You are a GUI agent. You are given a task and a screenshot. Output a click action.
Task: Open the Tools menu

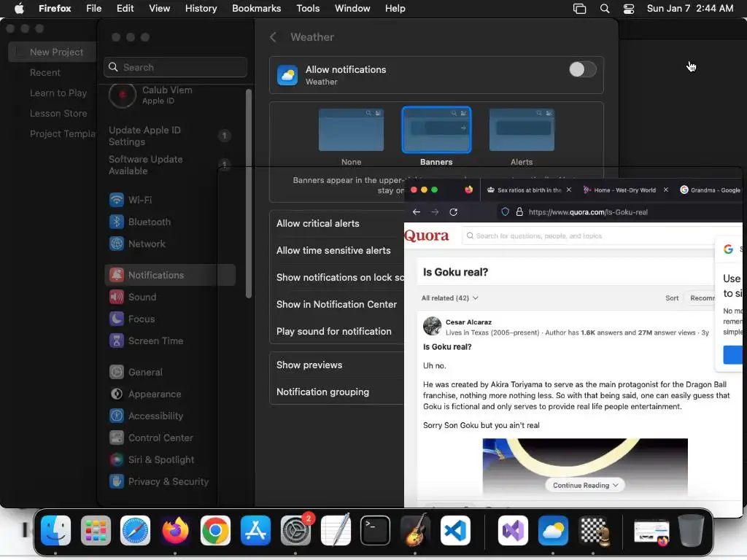(309, 9)
